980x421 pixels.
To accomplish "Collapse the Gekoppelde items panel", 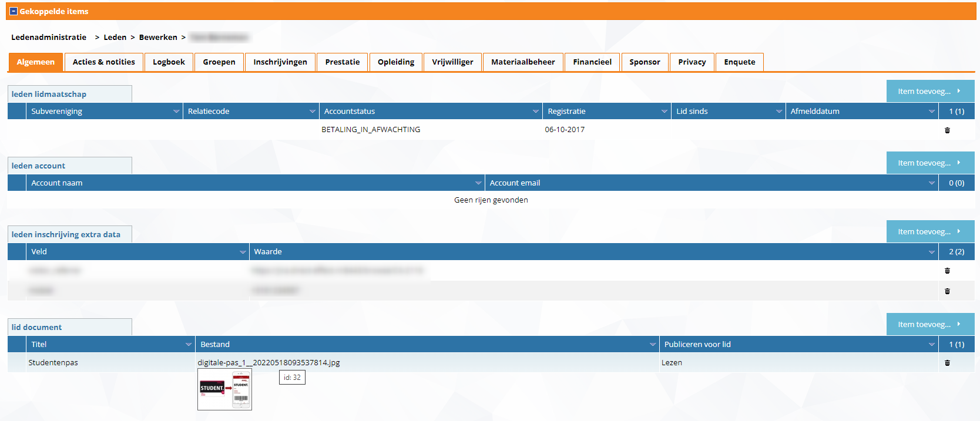I will [x=14, y=11].
